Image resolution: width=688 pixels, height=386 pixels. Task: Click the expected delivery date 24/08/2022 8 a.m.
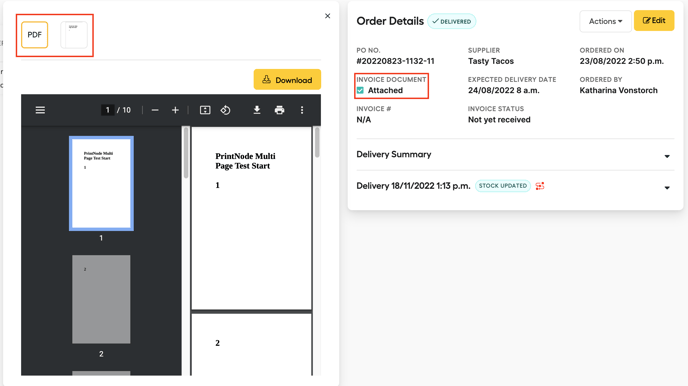(x=504, y=90)
